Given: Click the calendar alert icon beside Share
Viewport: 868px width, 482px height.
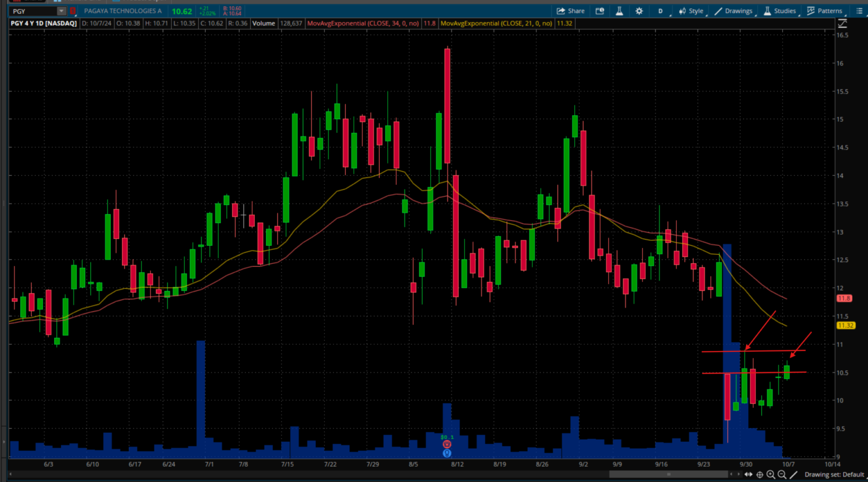Looking at the screenshot, I should (600, 11).
